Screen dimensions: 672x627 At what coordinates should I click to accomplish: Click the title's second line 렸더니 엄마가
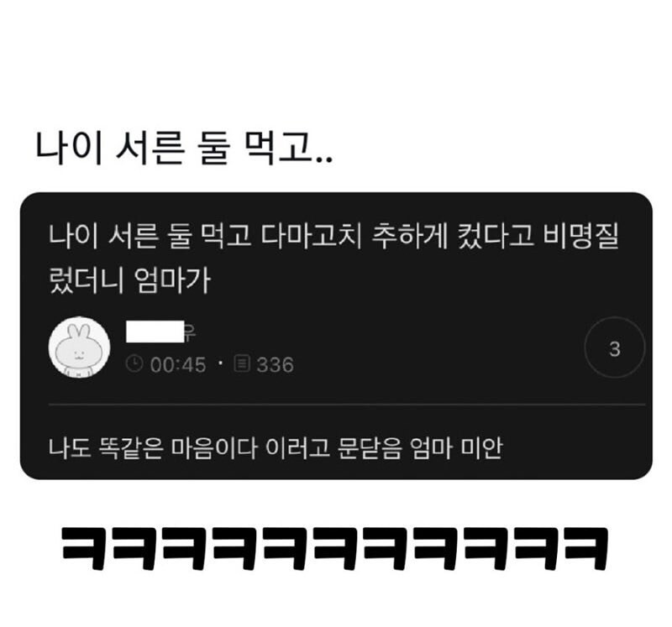pyautogui.click(x=129, y=281)
